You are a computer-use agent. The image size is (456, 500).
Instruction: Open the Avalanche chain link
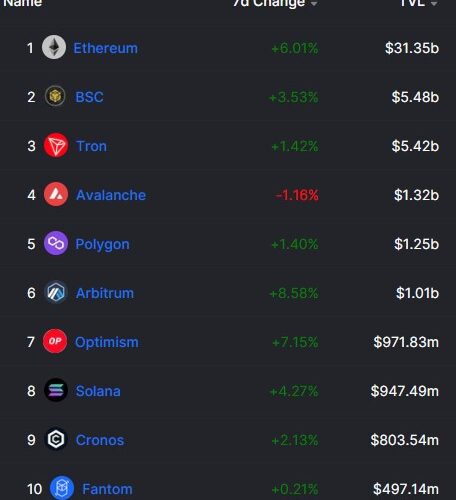(111, 195)
